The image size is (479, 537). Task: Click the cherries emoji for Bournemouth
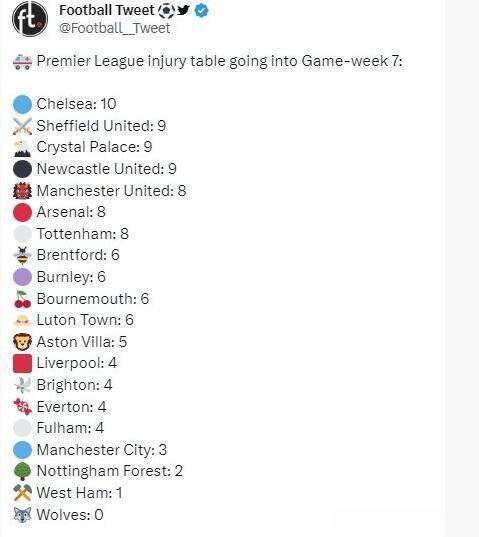tap(23, 299)
